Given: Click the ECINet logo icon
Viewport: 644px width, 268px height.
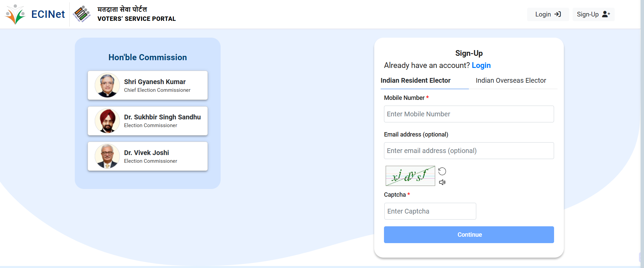Looking at the screenshot, I should coord(15,14).
